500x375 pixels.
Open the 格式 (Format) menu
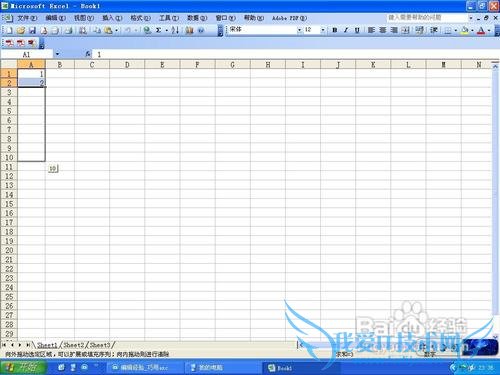[140, 18]
